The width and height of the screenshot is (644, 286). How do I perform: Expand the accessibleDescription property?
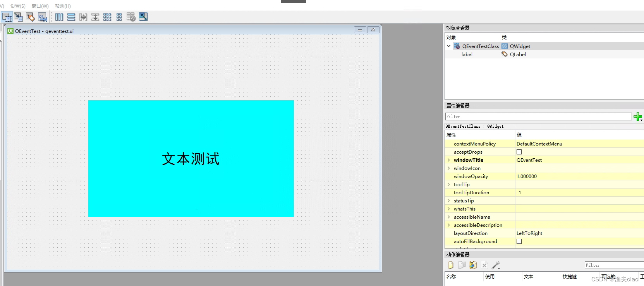click(x=449, y=225)
